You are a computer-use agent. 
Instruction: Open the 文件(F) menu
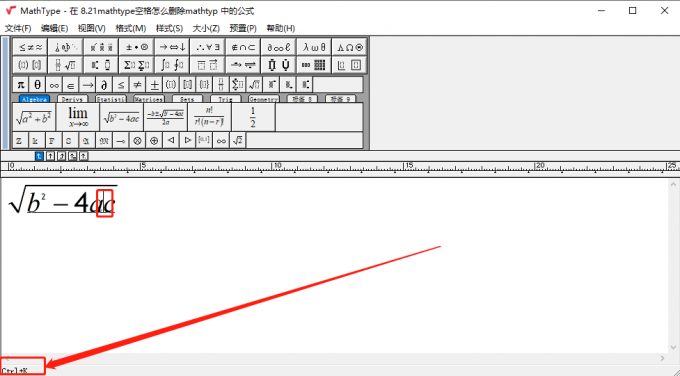click(18, 28)
